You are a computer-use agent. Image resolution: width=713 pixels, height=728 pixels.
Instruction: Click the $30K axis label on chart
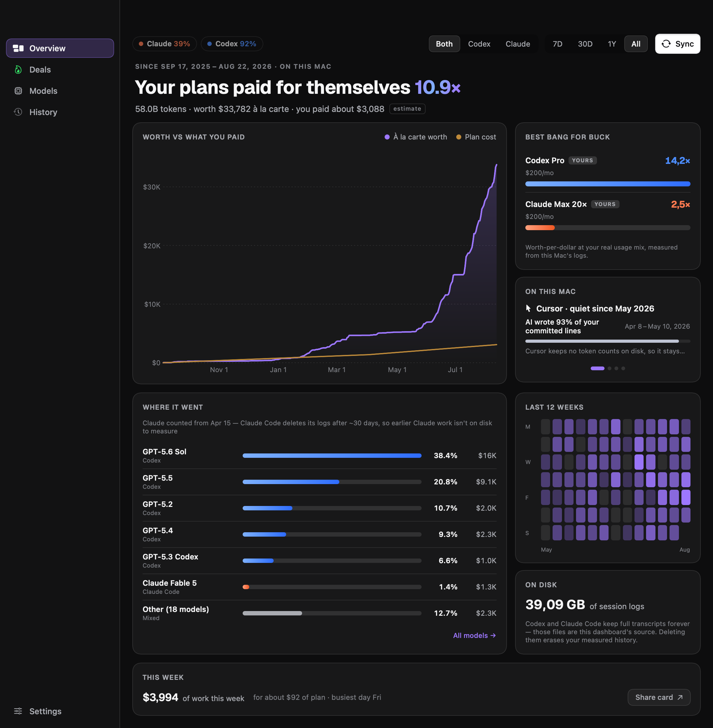click(x=152, y=187)
